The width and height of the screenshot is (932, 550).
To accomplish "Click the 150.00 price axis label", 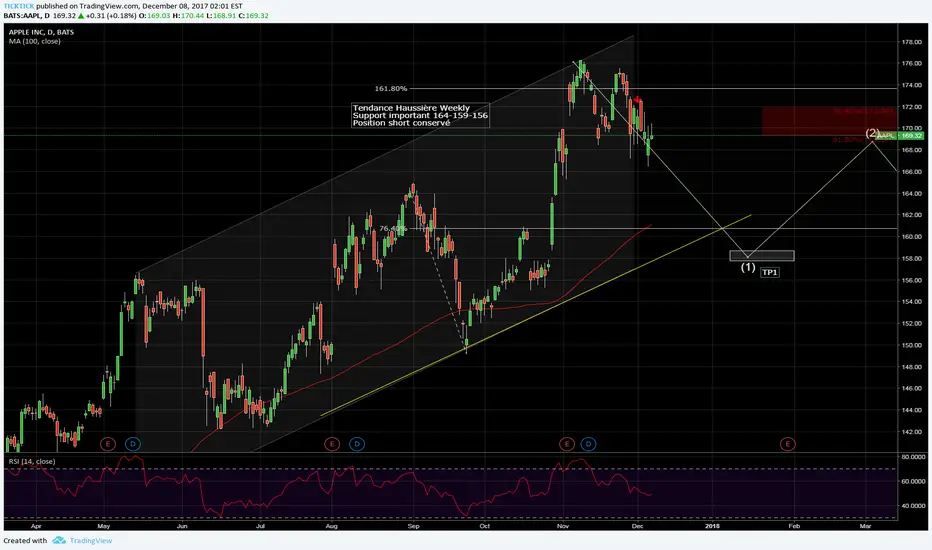I will [912, 345].
